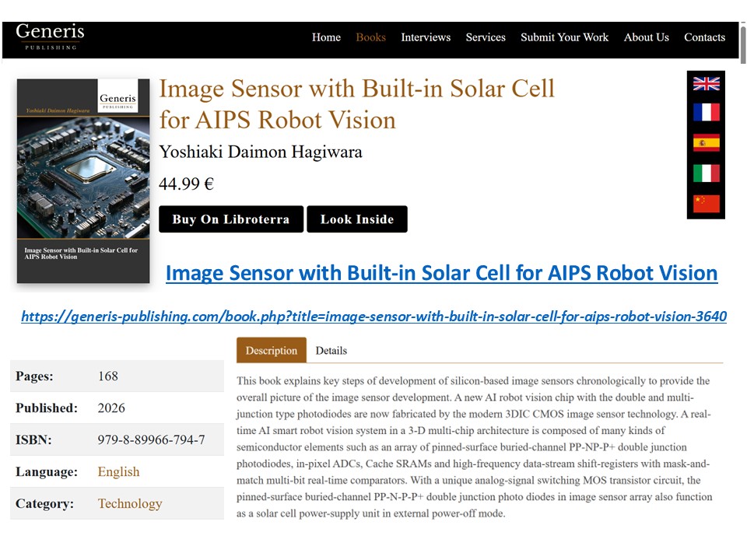This screenshot has width=747, height=560.
Task: Go to the Home menu item
Action: (326, 37)
